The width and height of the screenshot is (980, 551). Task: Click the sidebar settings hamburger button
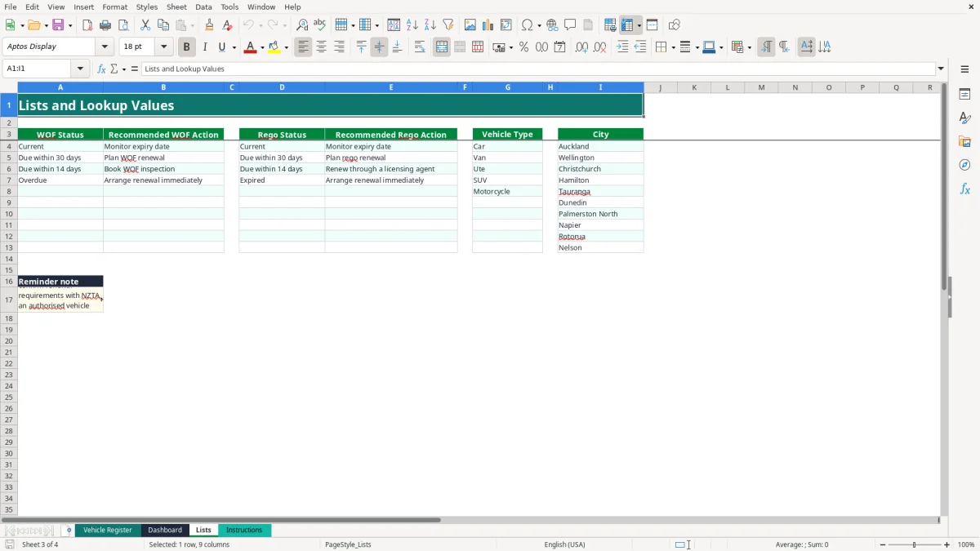964,69
